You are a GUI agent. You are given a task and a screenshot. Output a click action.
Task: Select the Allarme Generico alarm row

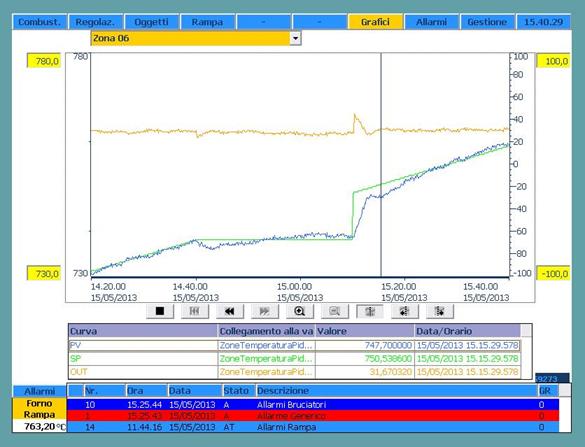313,416
